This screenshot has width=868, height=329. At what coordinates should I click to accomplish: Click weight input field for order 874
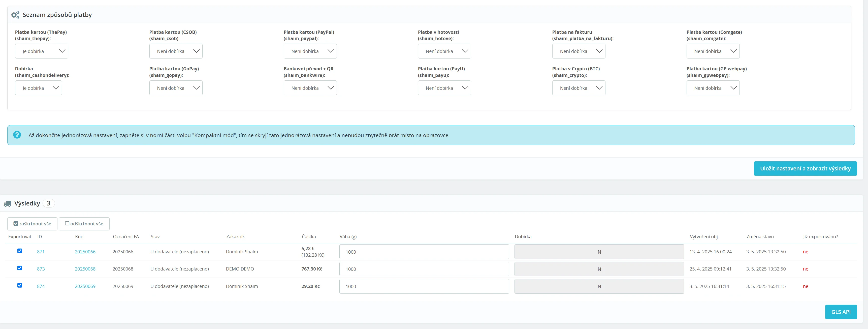(x=424, y=286)
